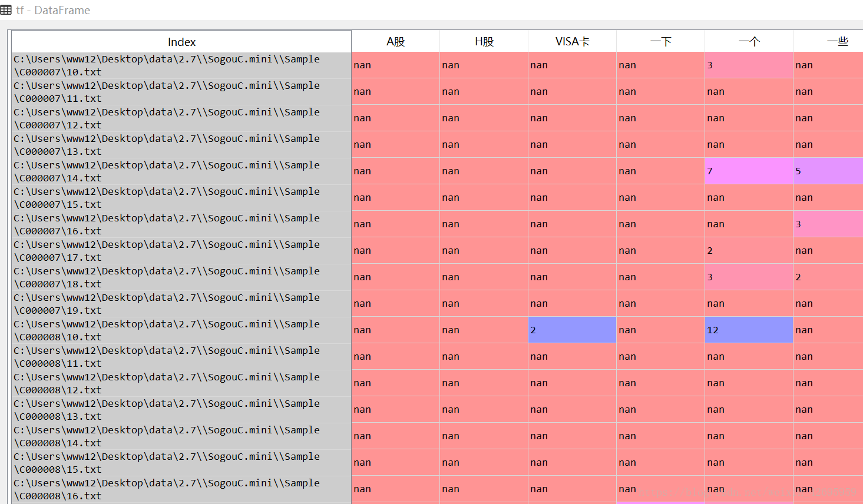Sort by the H股 column header

pos(484,42)
